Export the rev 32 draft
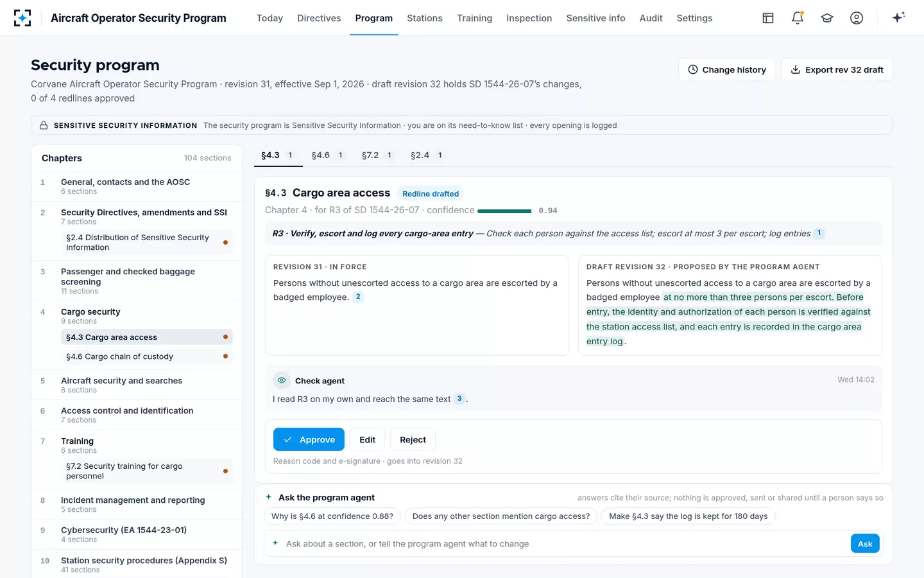 point(837,69)
